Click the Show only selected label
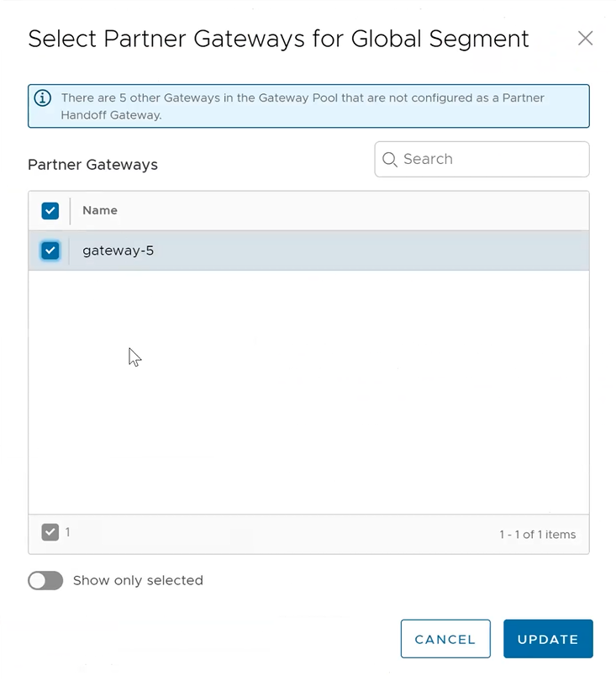 click(138, 581)
